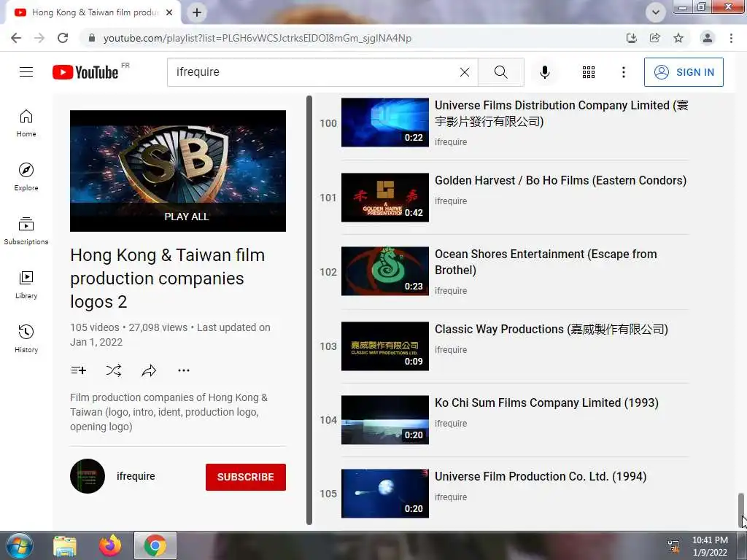
Task: Click the Universe Film Production thumbnail
Action: pos(385,494)
